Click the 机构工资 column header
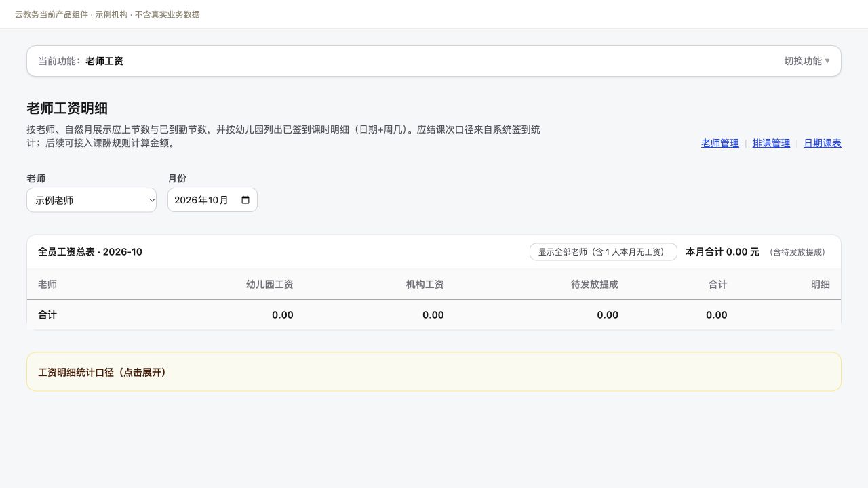Viewport: 868px width, 488px height. (x=425, y=285)
